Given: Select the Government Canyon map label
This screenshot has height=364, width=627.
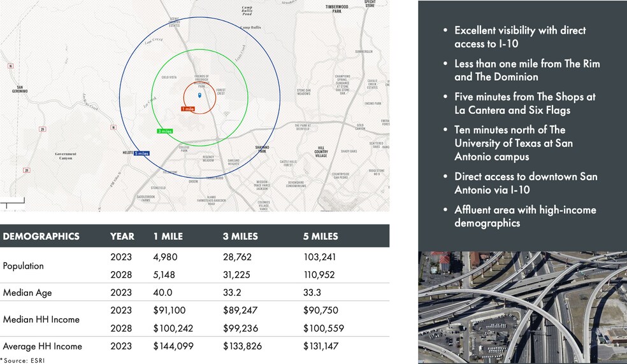Looking at the screenshot, I should pos(66,156).
